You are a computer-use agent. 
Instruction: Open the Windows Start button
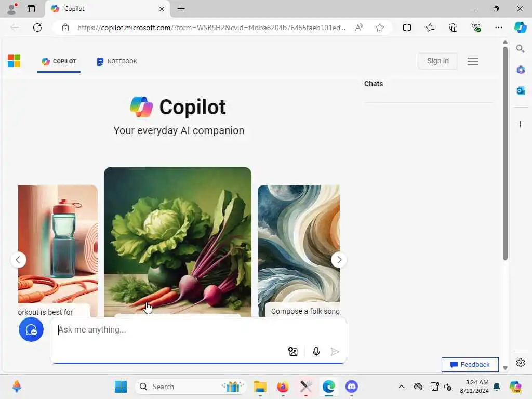pyautogui.click(x=121, y=387)
